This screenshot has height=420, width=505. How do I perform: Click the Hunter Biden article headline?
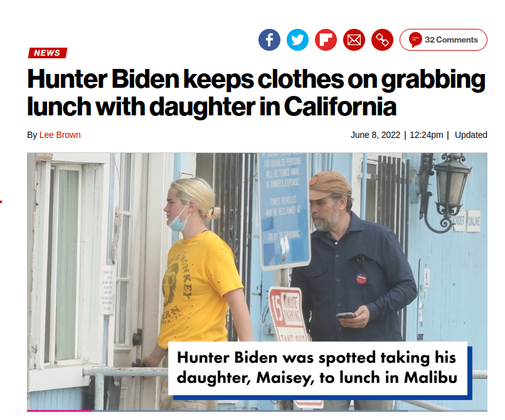click(256, 93)
